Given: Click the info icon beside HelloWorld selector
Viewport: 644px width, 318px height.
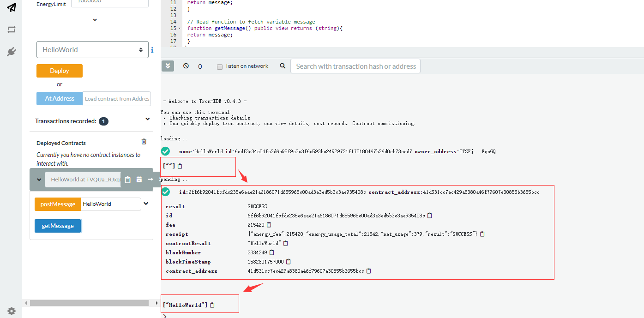Looking at the screenshot, I should tap(152, 50).
